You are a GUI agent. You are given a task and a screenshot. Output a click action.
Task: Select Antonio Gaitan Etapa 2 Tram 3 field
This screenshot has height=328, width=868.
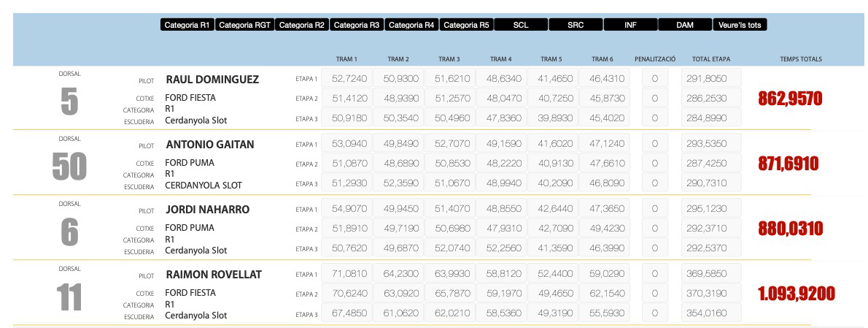(449, 163)
